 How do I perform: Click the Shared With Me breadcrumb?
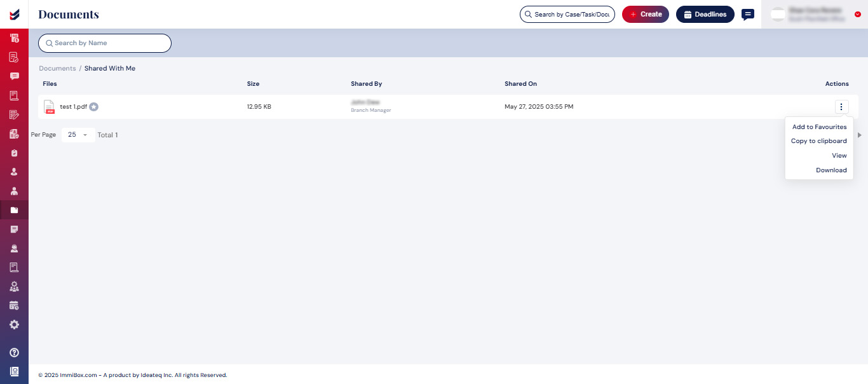click(110, 68)
